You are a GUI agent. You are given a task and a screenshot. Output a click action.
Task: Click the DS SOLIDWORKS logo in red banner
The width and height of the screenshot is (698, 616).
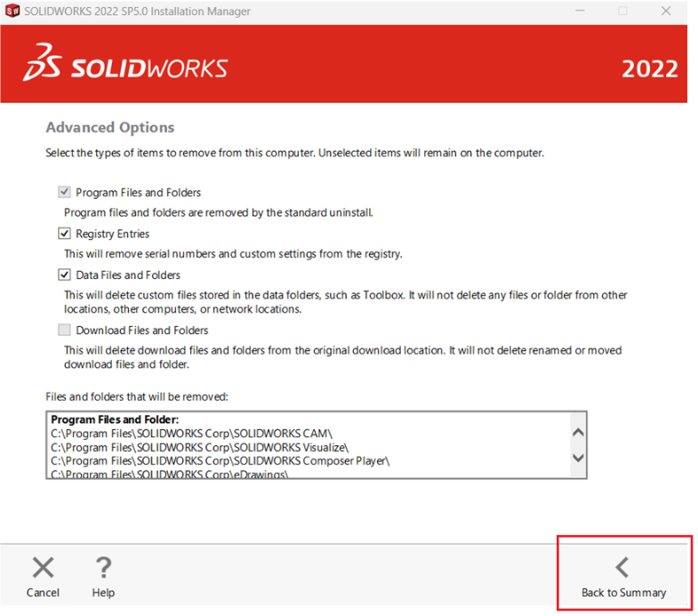coord(125,65)
